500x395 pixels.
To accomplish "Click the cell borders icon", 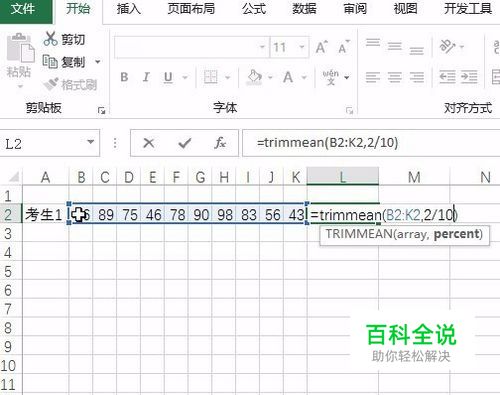I will [x=211, y=77].
